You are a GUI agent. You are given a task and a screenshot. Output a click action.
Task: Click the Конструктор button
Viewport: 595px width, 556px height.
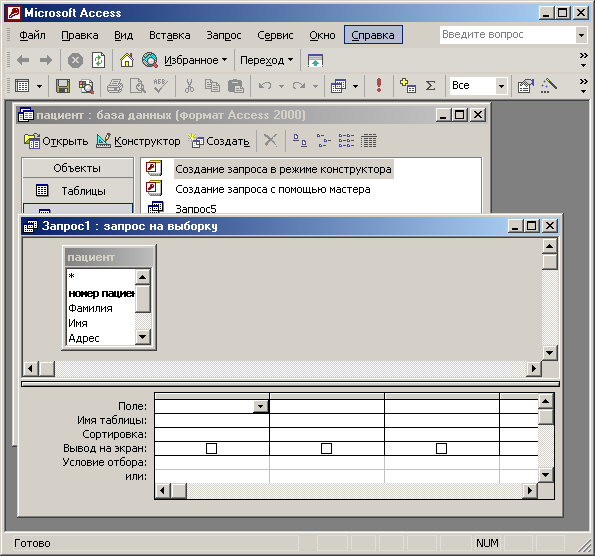(x=138, y=141)
